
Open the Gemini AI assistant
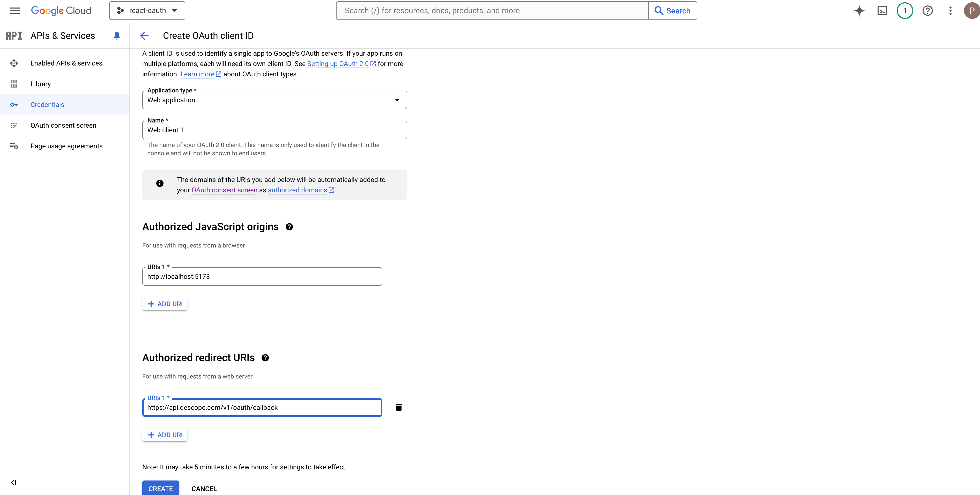point(859,11)
